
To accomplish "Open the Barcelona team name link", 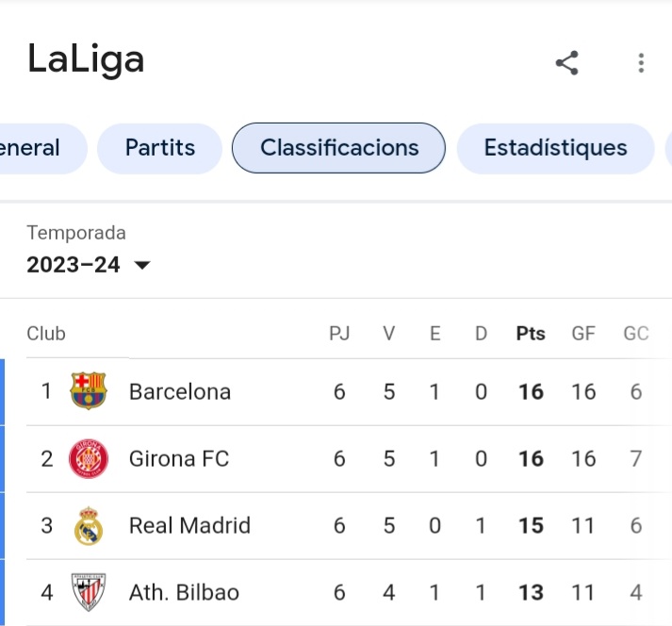I will click(180, 391).
